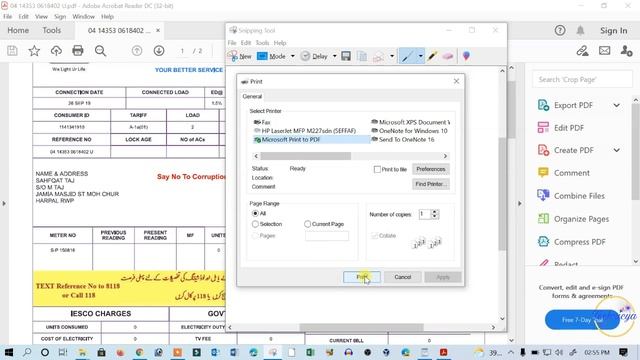Image resolution: width=640 pixels, height=360 pixels.
Task: Open the Acrobat magnifier search icon
Action: tap(100, 51)
